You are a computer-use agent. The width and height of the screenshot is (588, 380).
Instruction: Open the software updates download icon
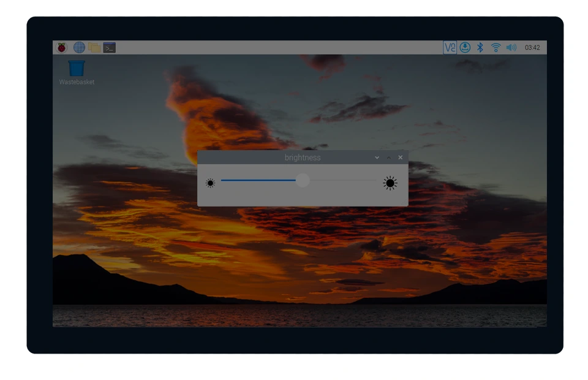pos(465,47)
